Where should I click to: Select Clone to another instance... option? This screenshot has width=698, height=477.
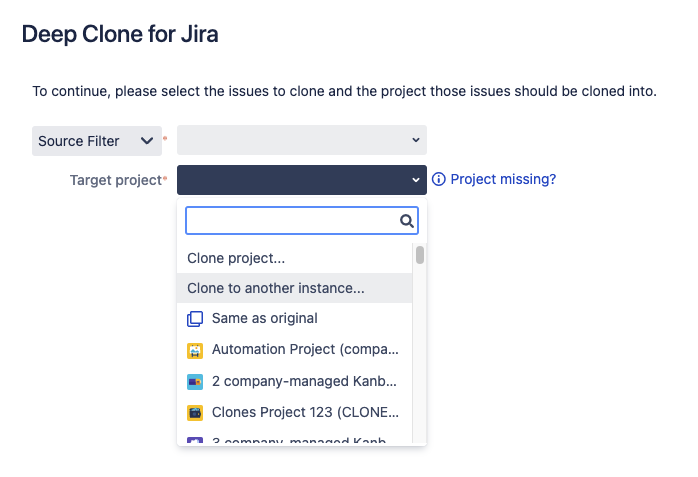pos(276,288)
